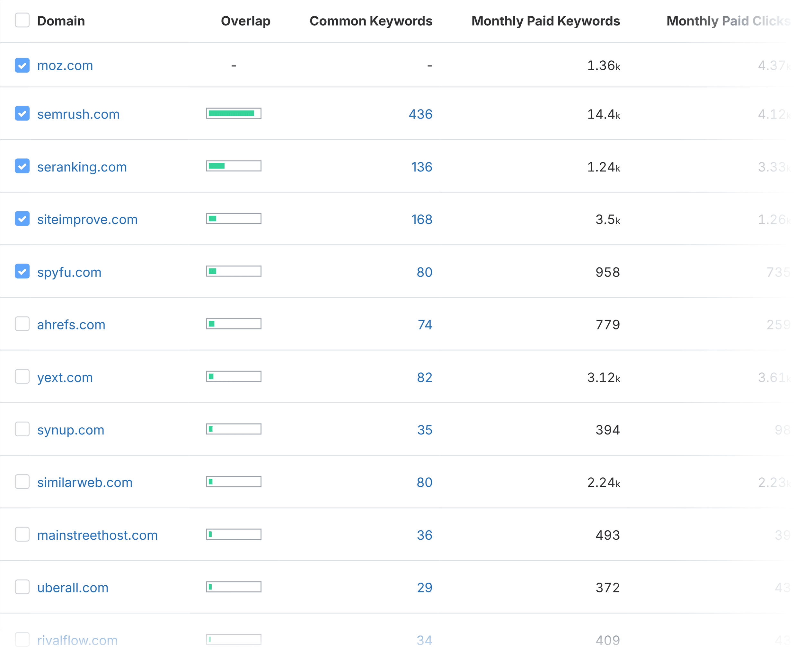Screen dimensions: 803x672
Task: Open the rivalflow.com domain link
Action: pos(77,640)
